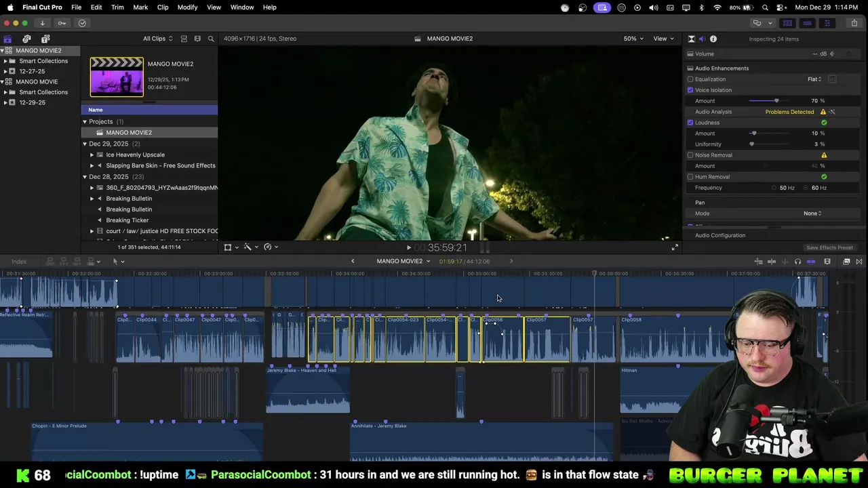868x488 pixels.
Task: Toggle the Audio Analysis enhance wand
Action: (x=832, y=112)
